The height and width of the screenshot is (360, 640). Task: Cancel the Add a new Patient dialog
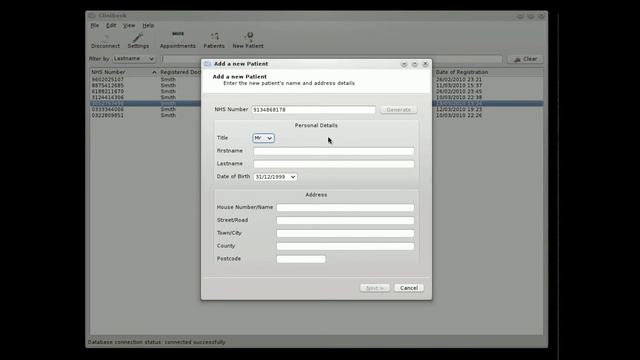coord(409,288)
